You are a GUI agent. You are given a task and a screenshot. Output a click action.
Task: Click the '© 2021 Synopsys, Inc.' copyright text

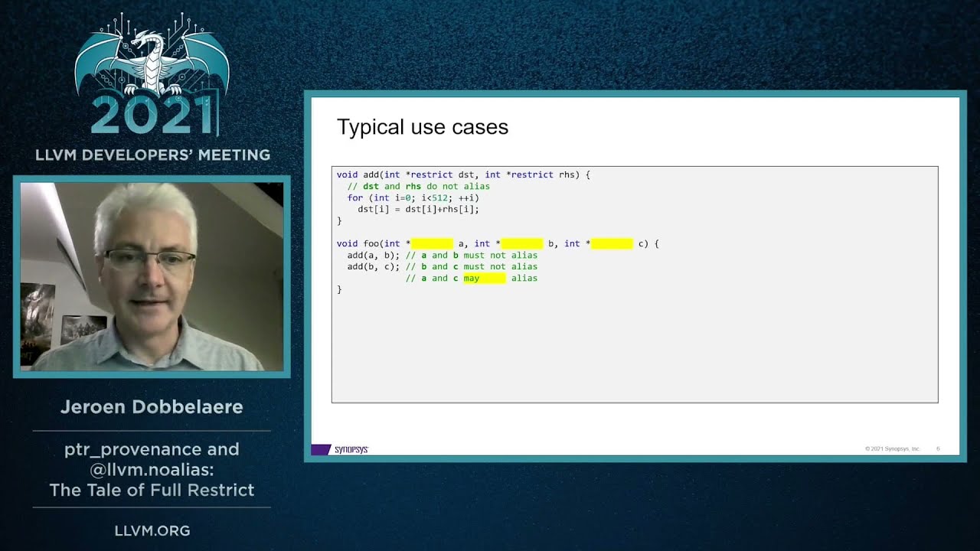tap(893, 449)
